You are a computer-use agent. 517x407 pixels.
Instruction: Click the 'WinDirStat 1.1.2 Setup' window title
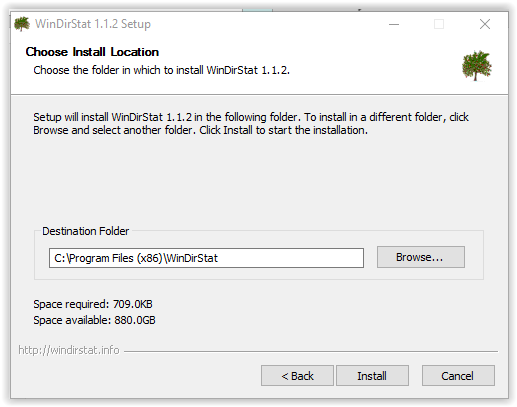93,24
